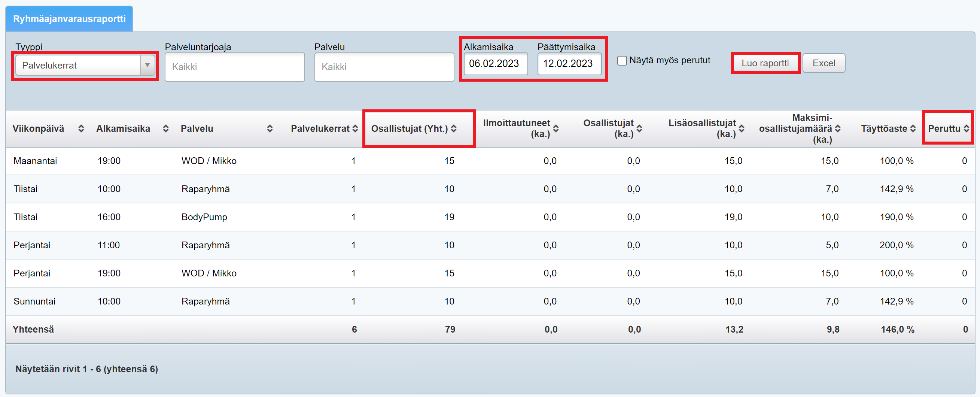The height and width of the screenshot is (397, 980).
Task: Sort by Osallistujat (Yht.) arrow icon
Action: [x=453, y=129]
